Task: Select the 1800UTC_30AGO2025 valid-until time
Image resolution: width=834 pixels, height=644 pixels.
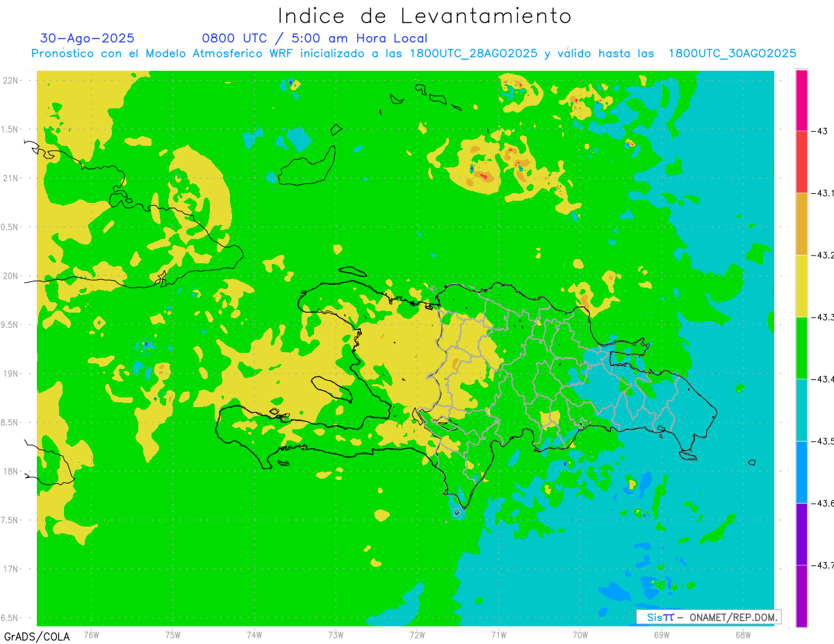Action: [733, 53]
